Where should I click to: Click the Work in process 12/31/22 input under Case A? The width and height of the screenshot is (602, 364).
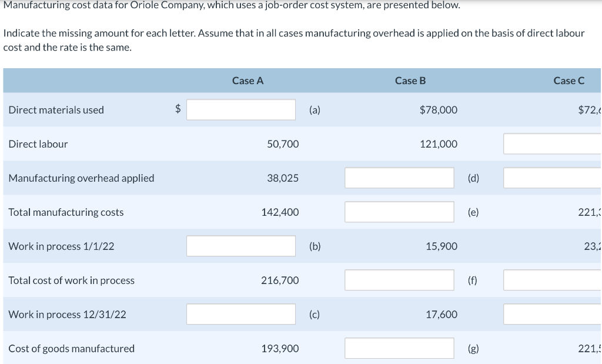coord(240,313)
